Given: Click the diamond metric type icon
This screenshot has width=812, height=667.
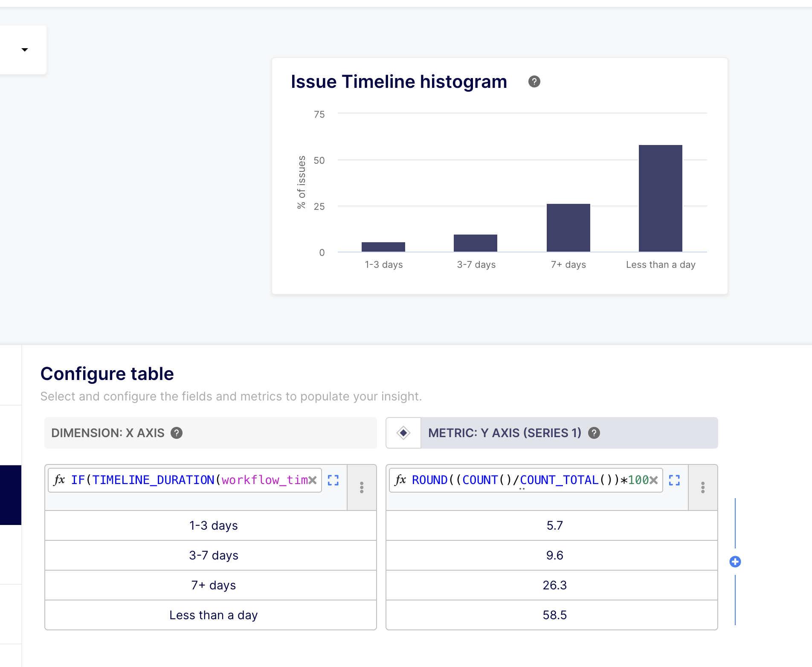Looking at the screenshot, I should tap(403, 433).
